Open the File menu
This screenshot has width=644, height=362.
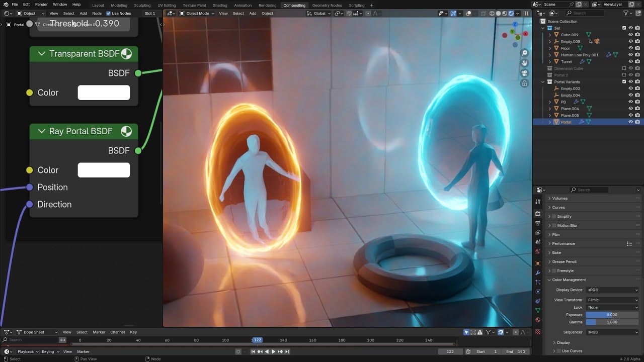click(x=15, y=5)
